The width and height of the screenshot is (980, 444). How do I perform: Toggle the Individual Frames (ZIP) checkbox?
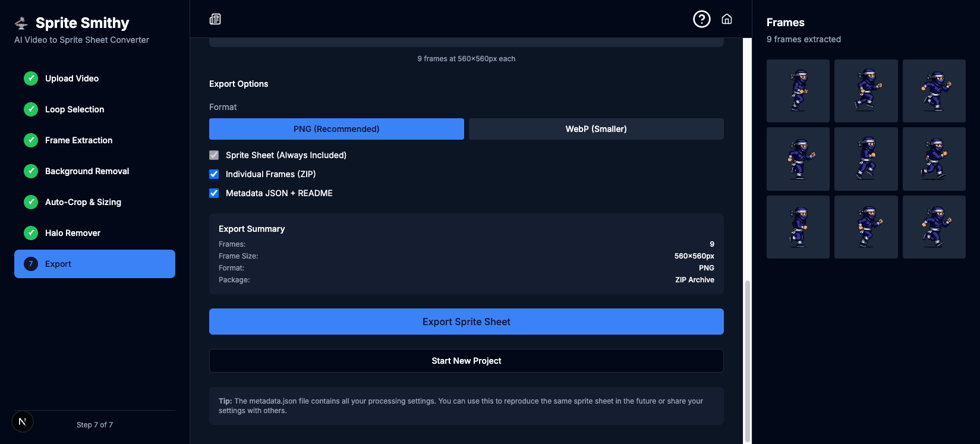(214, 174)
